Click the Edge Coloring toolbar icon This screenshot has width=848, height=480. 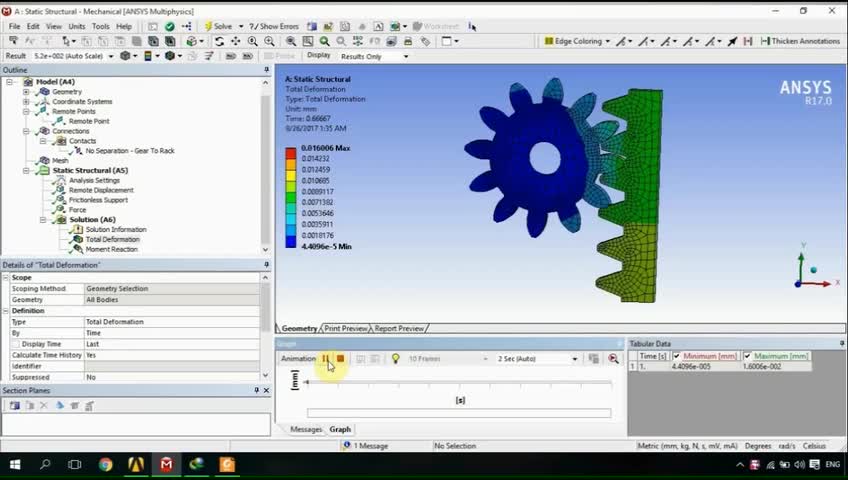[x=549, y=41]
